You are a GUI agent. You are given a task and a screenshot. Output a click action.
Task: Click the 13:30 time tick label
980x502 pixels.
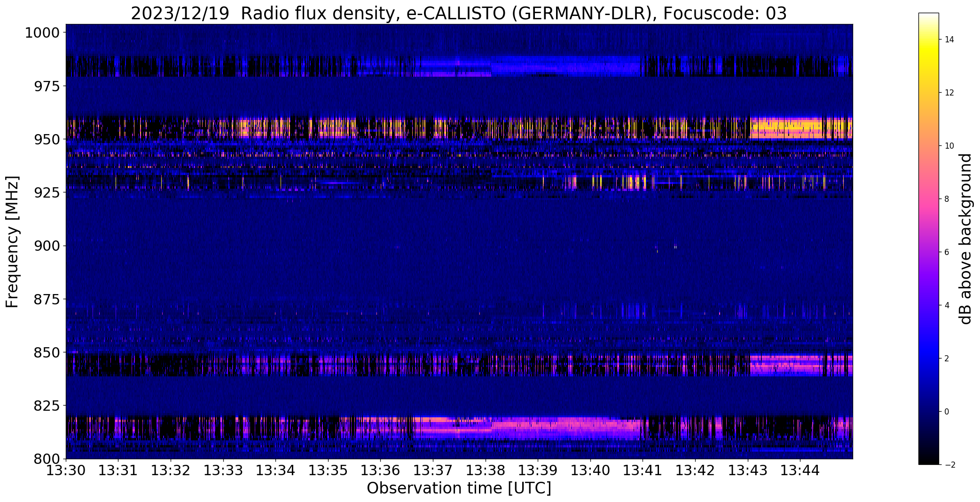click(x=66, y=470)
